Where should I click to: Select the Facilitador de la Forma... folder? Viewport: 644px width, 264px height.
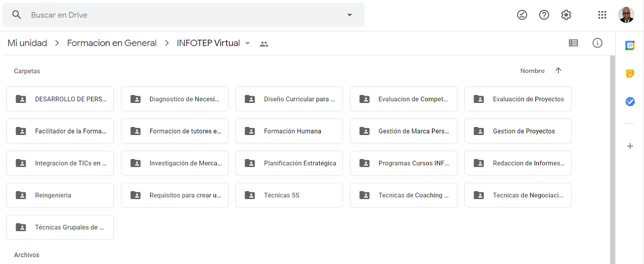(60, 131)
